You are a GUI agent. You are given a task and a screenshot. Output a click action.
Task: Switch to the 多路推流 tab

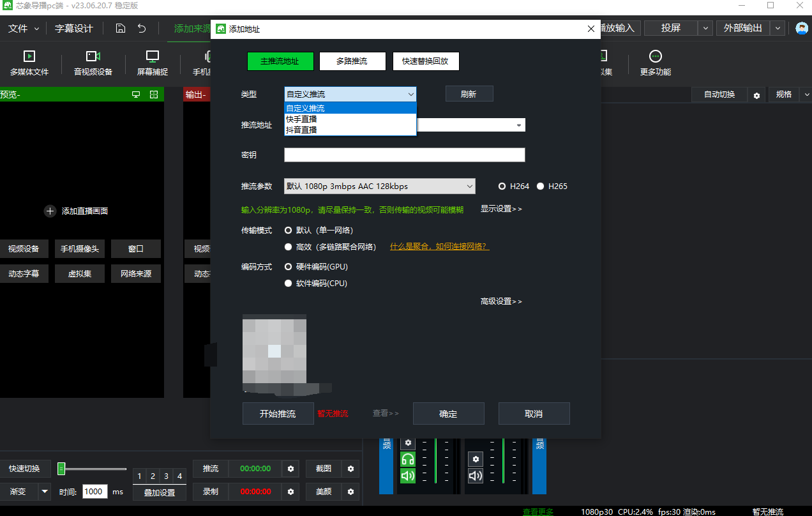(352, 61)
